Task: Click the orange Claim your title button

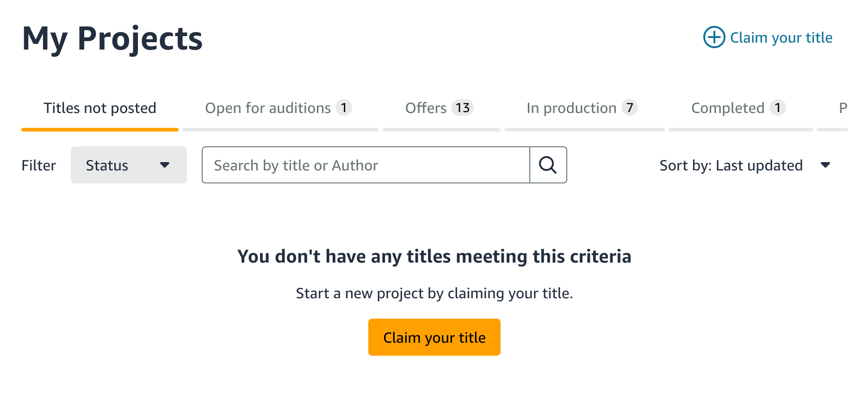Action: [434, 337]
